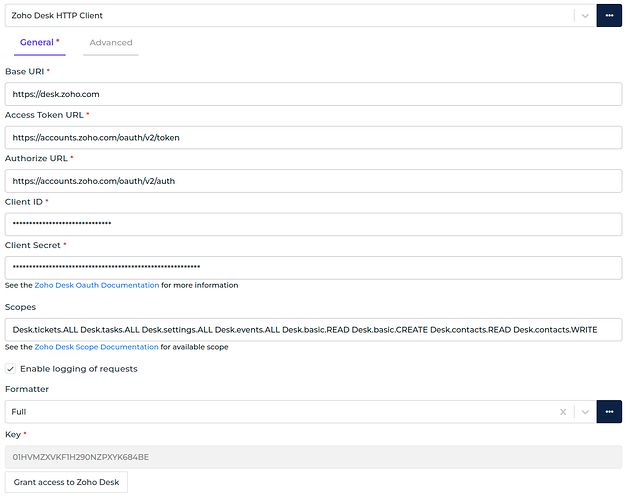Click Grant access to Zoho Desk button
642x500 pixels.
point(66,482)
